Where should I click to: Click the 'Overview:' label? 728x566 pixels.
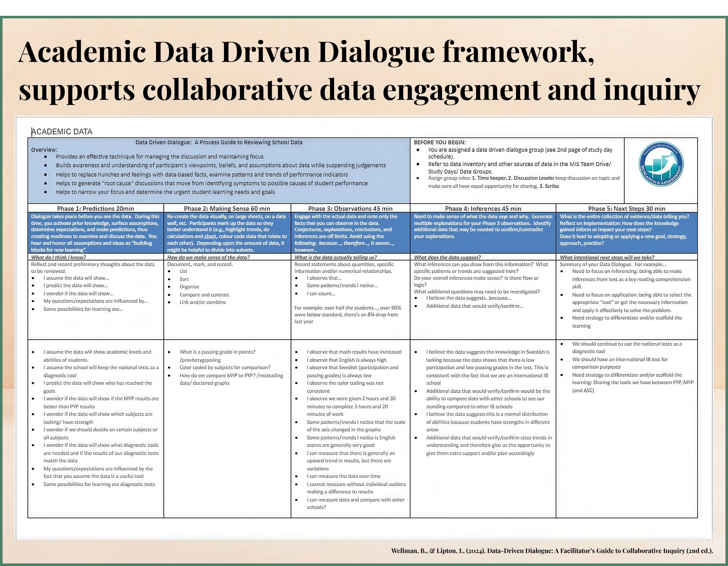pyautogui.click(x=44, y=150)
